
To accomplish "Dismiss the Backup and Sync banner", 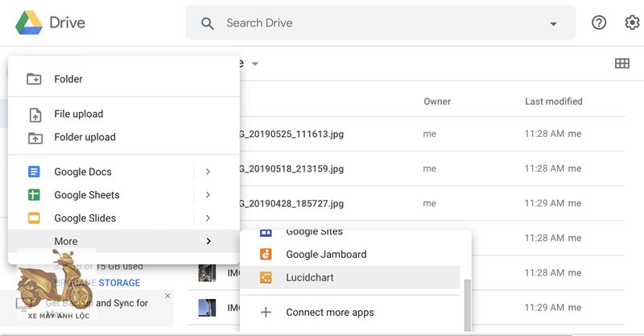I will coord(167,296).
